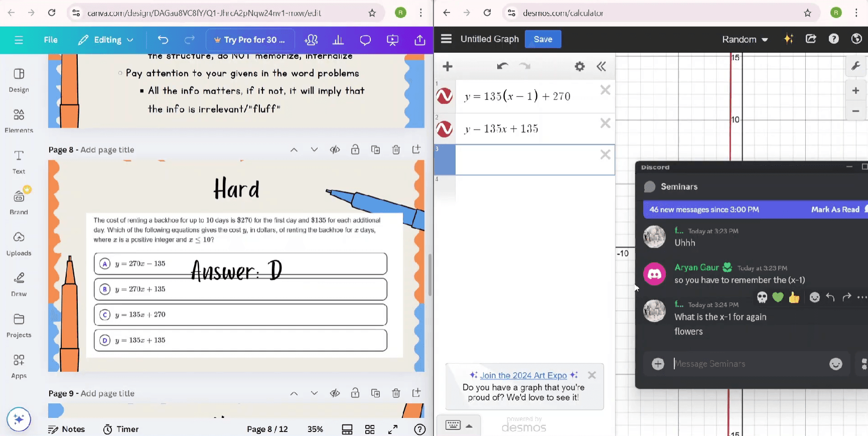Expand the Editing mode dropdown

[x=106, y=40]
